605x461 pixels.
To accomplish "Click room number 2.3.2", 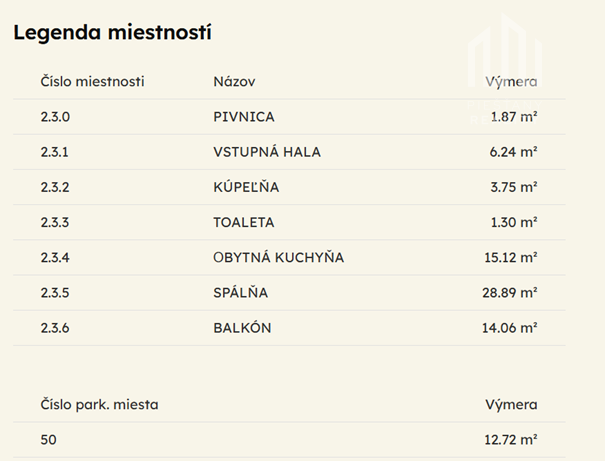I will click(56, 187).
